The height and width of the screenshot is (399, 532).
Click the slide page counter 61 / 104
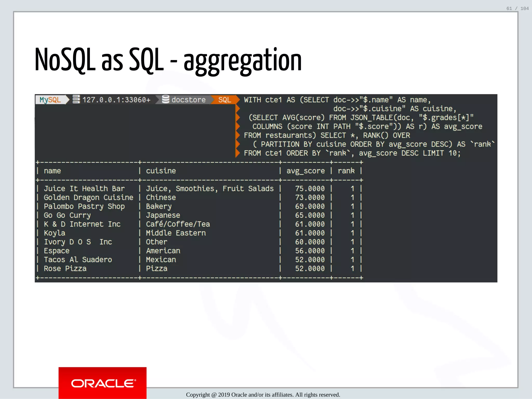click(x=517, y=9)
